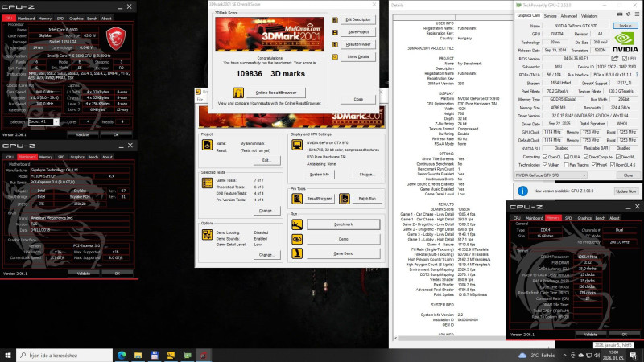
Task: Click the Project face icon in 3DMark
Action: click(207, 145)
